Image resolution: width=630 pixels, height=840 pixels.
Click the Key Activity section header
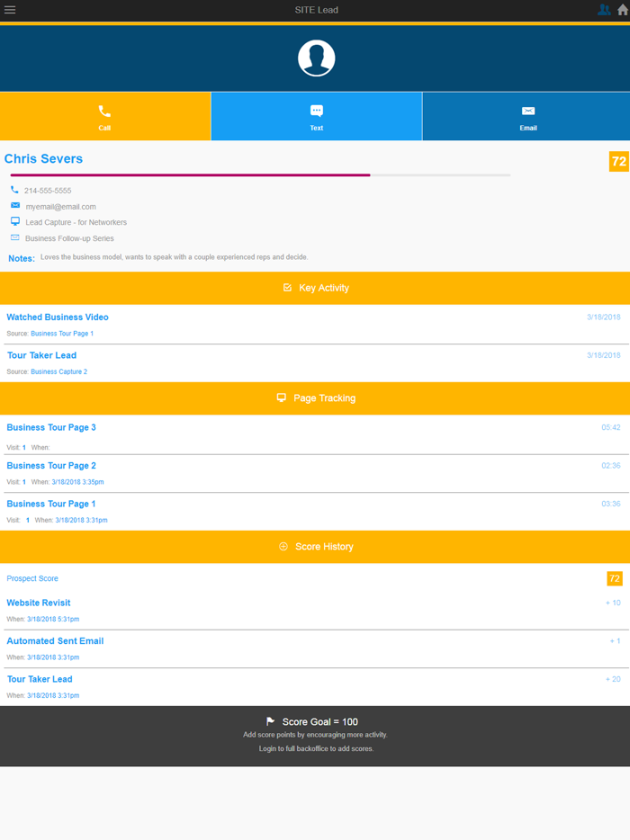(x=315, y=288)
